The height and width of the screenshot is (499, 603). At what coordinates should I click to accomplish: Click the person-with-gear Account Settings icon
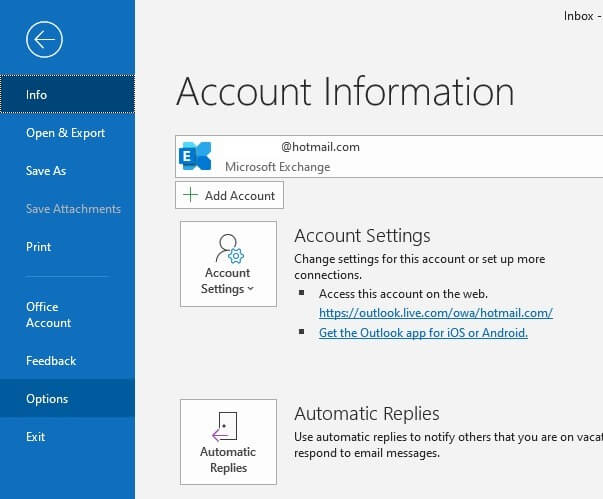(x=230, y=248)
